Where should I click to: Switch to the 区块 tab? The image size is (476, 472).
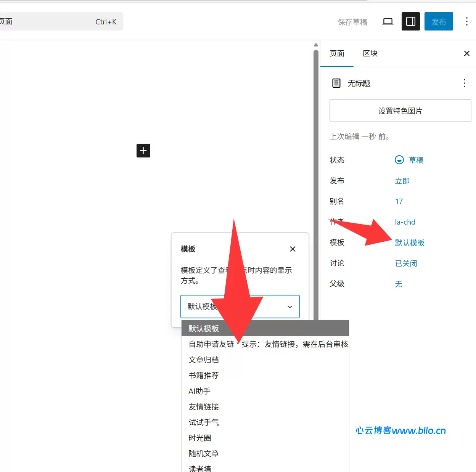click(369, 53)
